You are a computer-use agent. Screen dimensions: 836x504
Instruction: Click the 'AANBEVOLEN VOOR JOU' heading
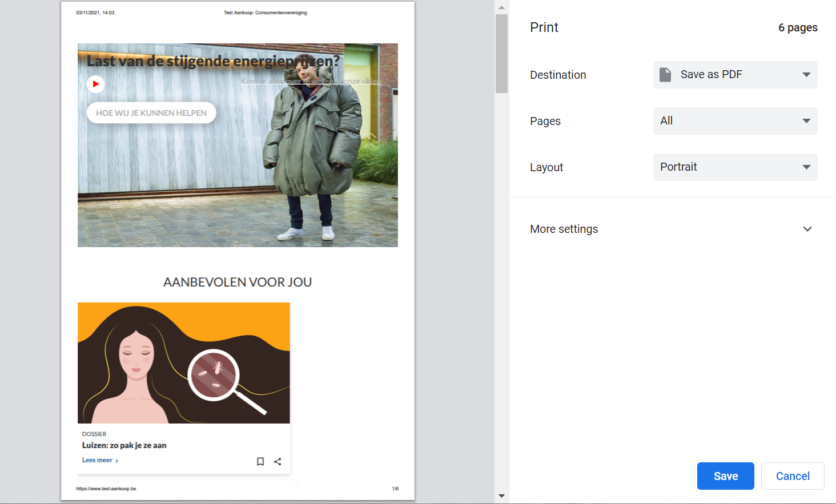coord(238,282)
